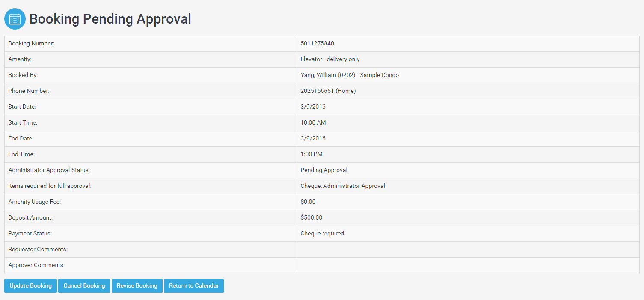Go back via Return to Calendar

(194, 286)
